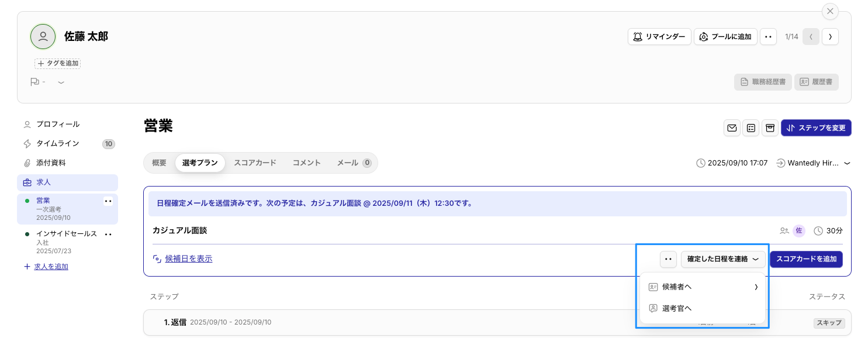Screen dimensions: 868x338
Task: Go to next candidate arrow
Action: (830, 37)
